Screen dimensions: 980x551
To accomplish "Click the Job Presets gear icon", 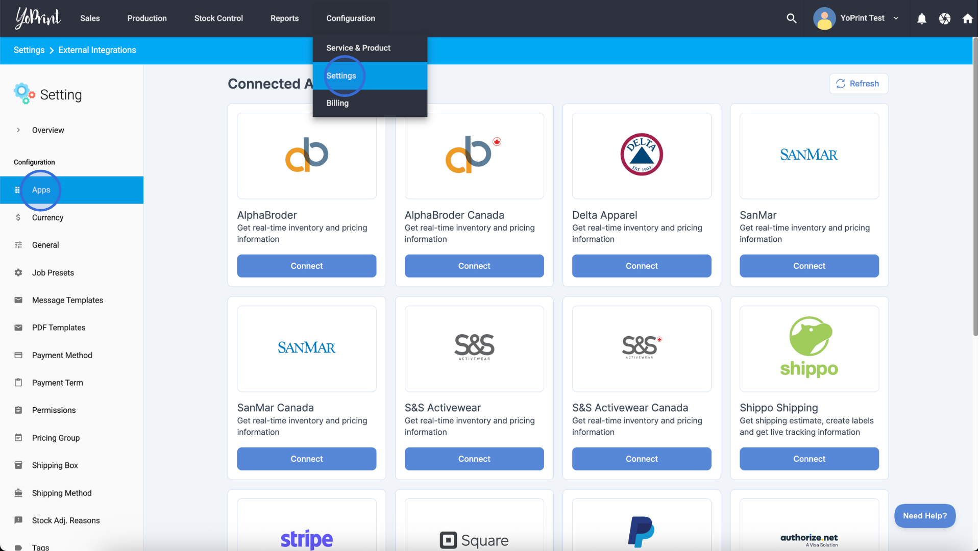I will click(x=18, y=272).
